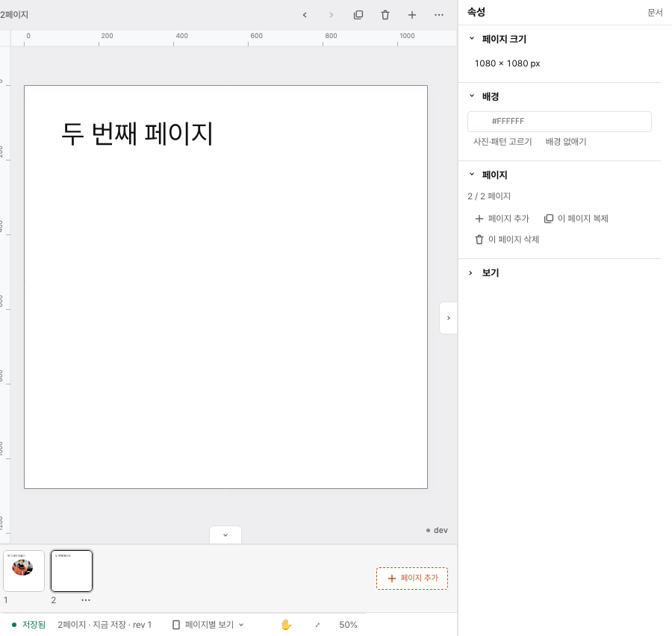Select page 1 thumbnail

(x=24, y=571)
